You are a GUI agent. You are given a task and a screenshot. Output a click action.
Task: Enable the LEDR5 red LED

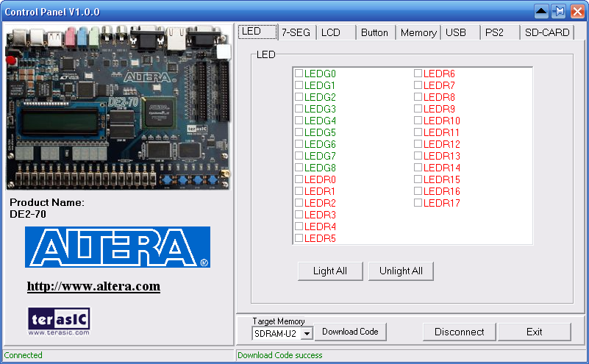(x=299, y=238)
